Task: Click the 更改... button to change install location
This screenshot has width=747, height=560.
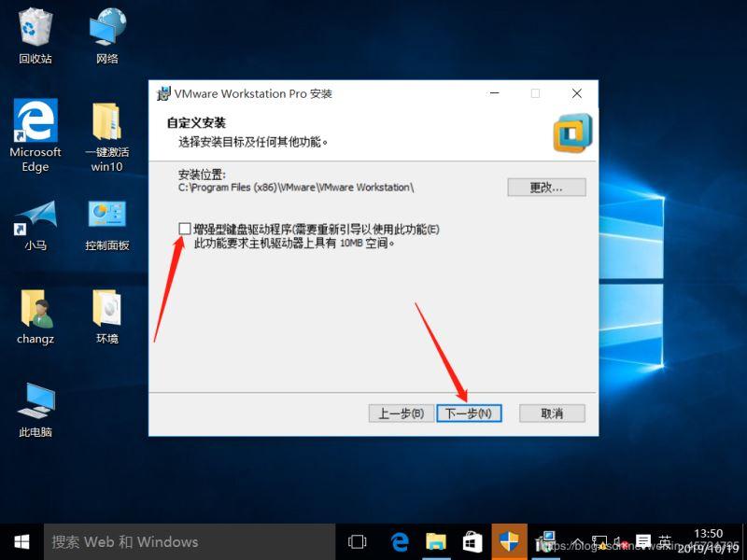Action: click(x=546, y=187)
